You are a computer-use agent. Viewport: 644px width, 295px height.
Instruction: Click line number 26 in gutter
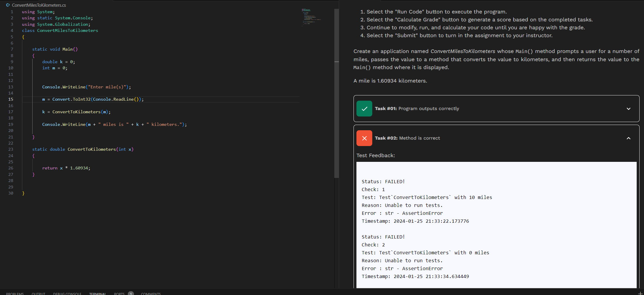click(x=11, y=168)
